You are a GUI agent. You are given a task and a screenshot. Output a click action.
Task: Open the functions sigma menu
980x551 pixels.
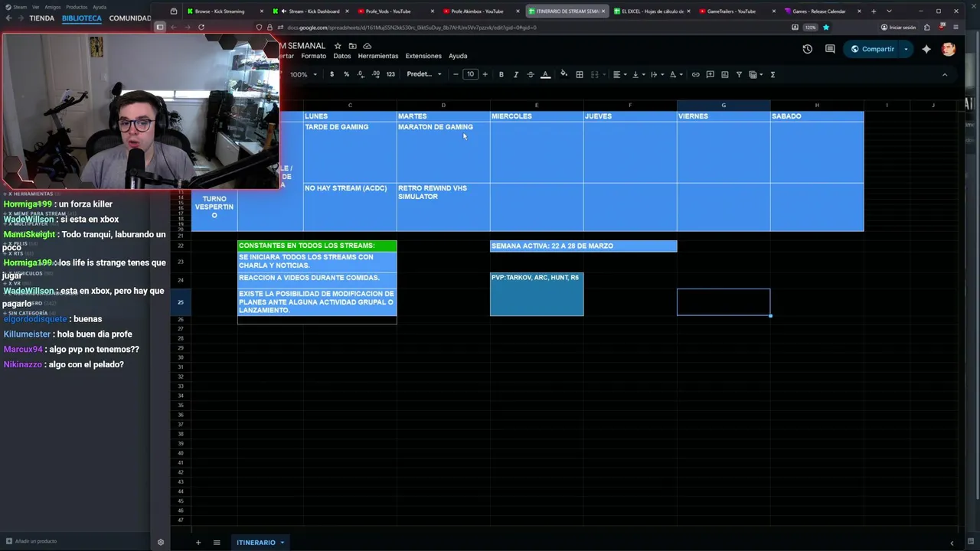[773, 74]
